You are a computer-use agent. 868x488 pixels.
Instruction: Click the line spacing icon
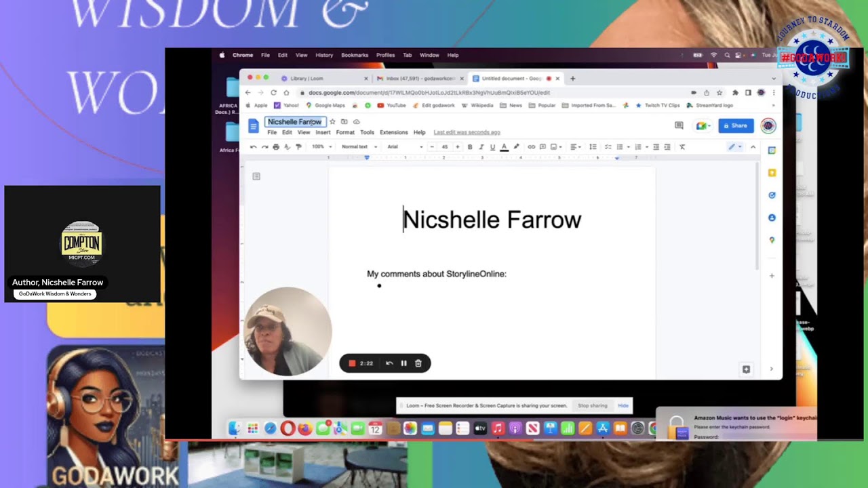[x=593, y=147]
